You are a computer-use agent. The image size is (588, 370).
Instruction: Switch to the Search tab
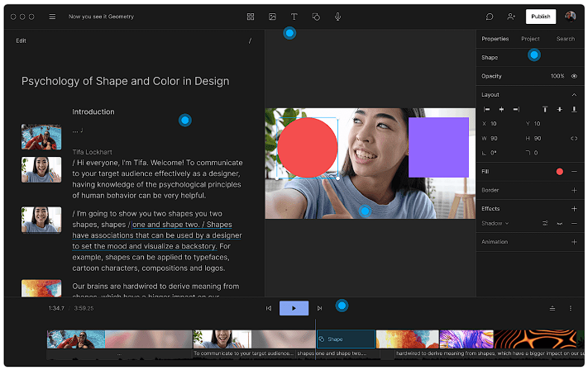(x=566, y=39)
